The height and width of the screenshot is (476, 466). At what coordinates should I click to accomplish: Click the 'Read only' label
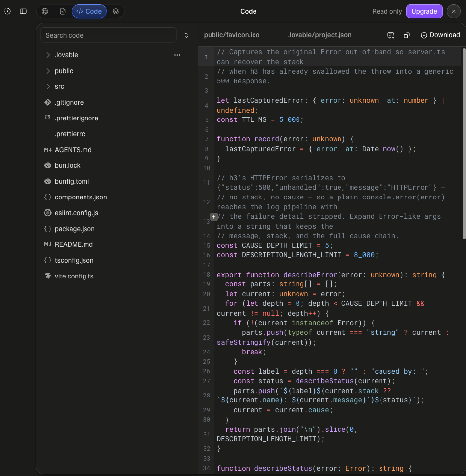387,11
